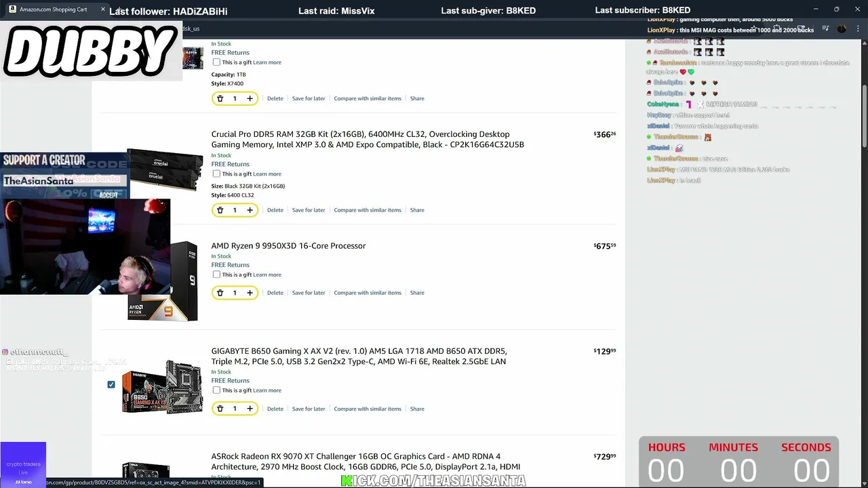868x488 pixels.
Task: Click Learn more beside X7400 gift option
Action: tap(267, 62)
